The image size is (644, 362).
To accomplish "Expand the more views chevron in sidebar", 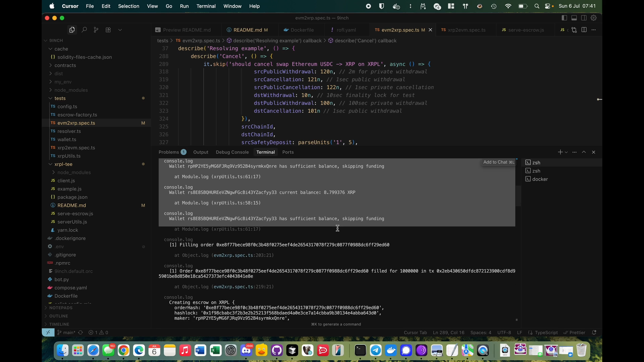I will coord(120,30).
